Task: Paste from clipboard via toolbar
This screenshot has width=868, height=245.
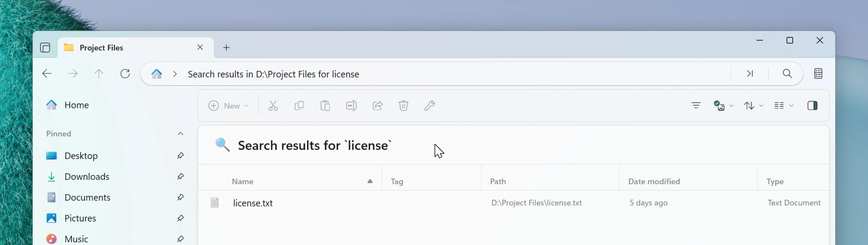Action: [x=325, y=105]
